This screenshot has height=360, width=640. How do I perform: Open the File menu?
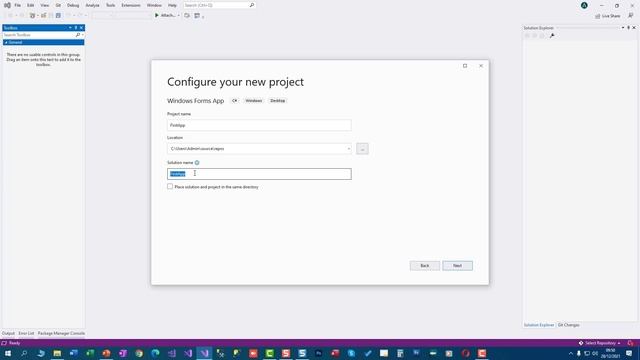pos(18,5)
